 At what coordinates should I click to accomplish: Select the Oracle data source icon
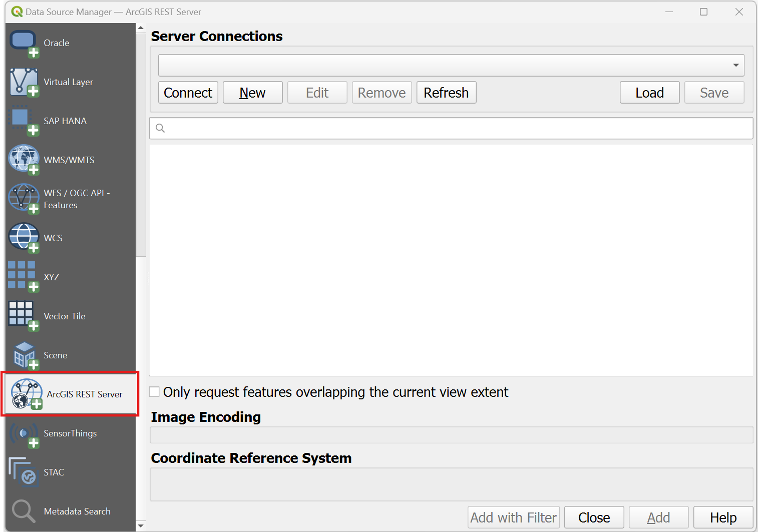coord(24,44)
